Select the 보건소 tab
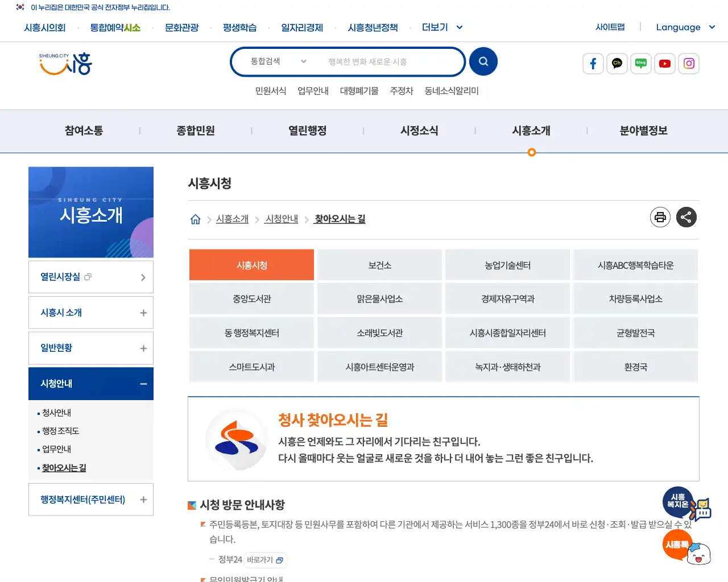Viewport: 728px width, 582px height. click(x=379, y=265)
